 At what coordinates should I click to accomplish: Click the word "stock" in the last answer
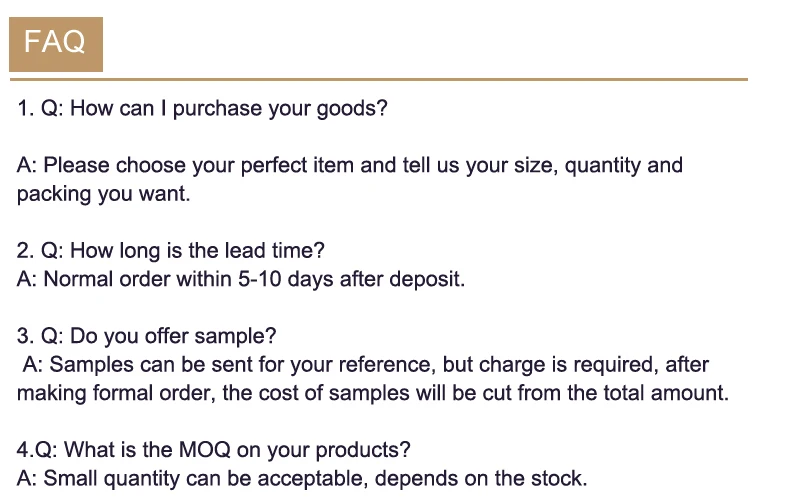(x=558, y=478)
